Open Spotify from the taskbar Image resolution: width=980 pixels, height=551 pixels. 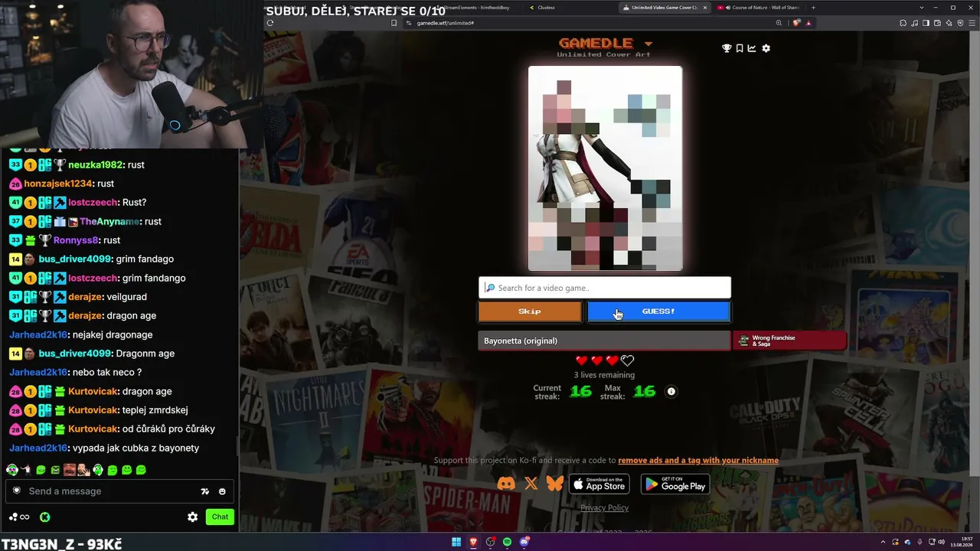507,543
